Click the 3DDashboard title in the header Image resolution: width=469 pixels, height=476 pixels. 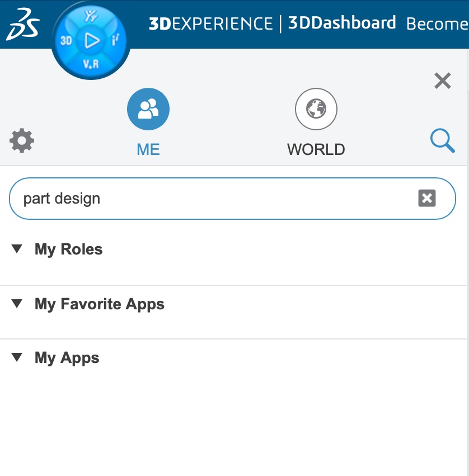341,23
